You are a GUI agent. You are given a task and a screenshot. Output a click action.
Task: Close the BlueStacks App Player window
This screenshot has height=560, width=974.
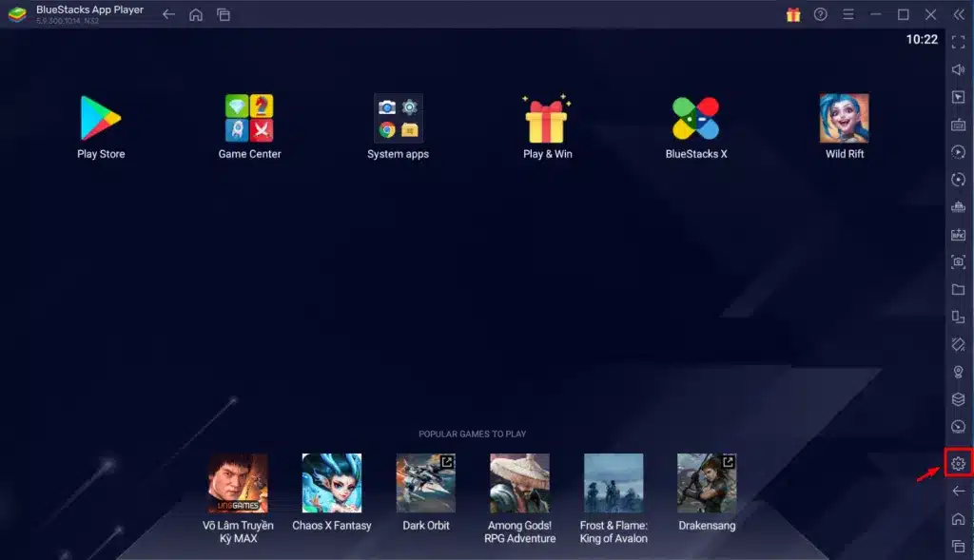coord(930,14)
